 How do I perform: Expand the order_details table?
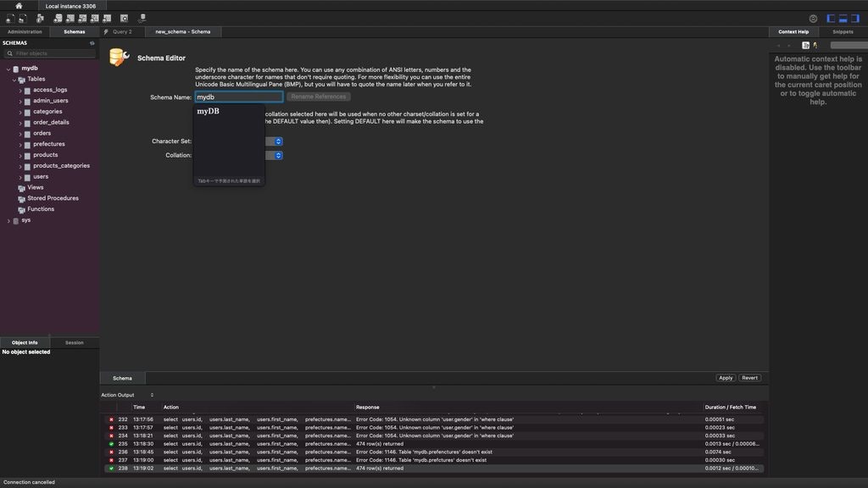[x=20, y=123]
